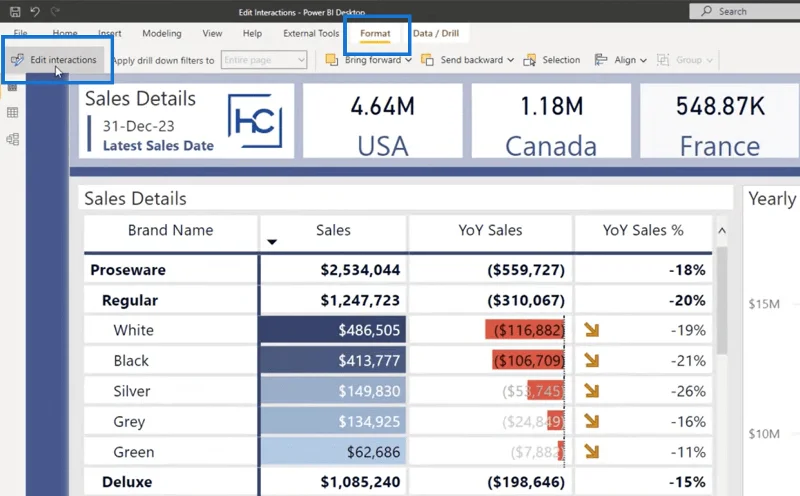Expand the Send backward dropdown arrow
The width and height of the screenshot is (800, 496).
(510, 60)
